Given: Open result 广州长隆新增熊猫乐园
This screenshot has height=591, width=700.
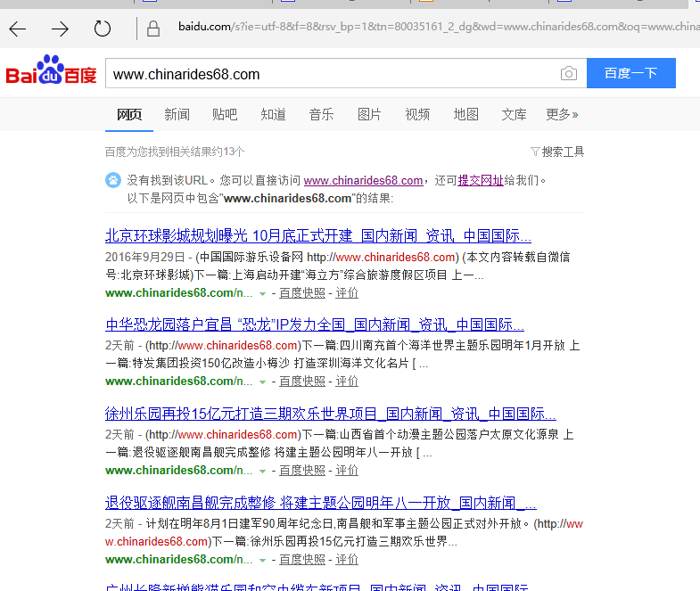Looking at the screenshot, I should 317,587.
